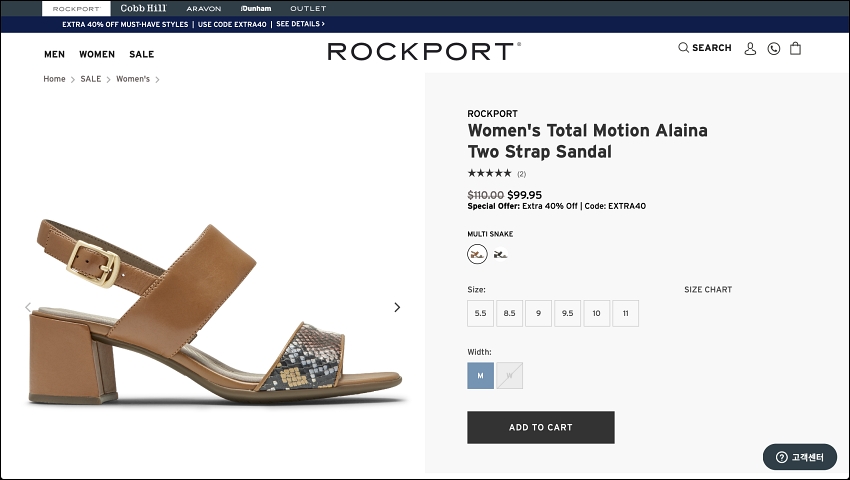Show previous product image arrow
The image size is (850, 480).
pyautogui.click(x=28, y=308)
